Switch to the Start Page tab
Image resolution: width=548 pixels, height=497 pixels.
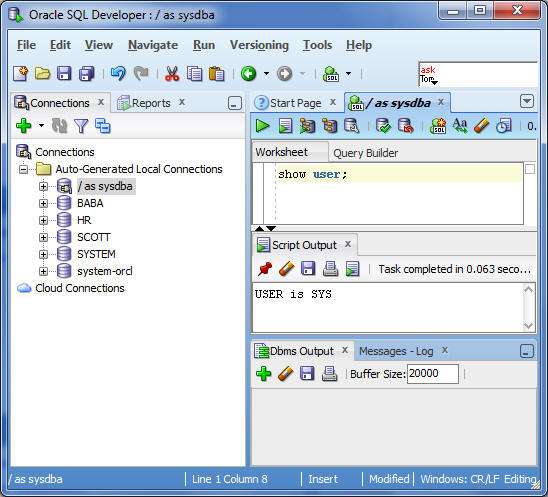click(295, 103)
